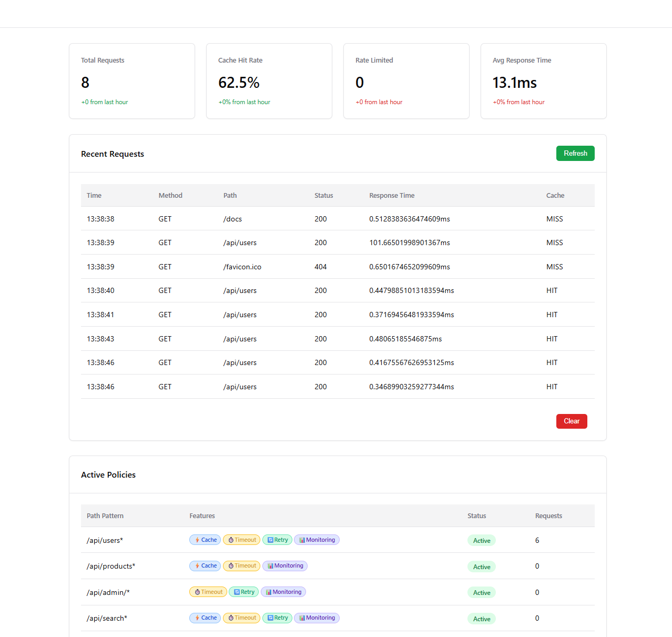Select the /api/search* path pattern
Viewport: 672px width, 637px height.
[107, 618]
